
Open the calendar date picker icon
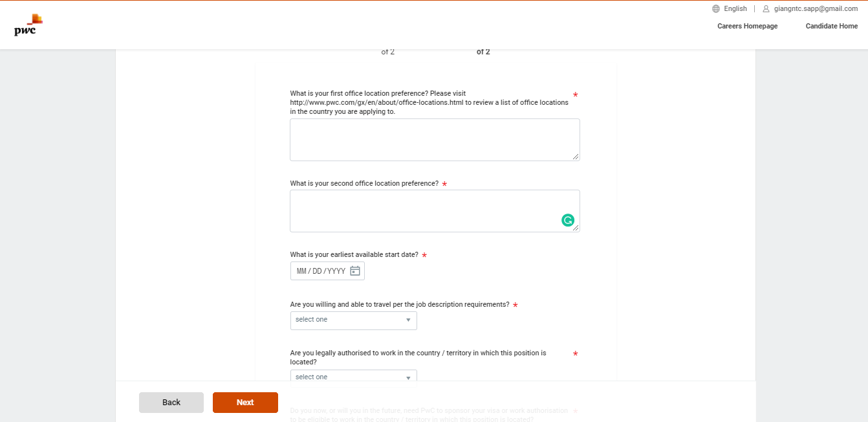(355, 271)
